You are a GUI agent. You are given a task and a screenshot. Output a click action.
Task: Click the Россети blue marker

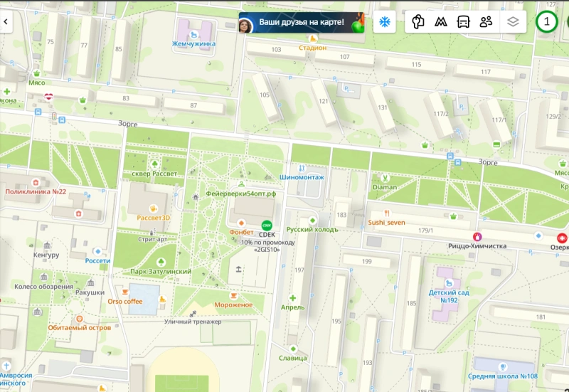(x=97, y=251)
